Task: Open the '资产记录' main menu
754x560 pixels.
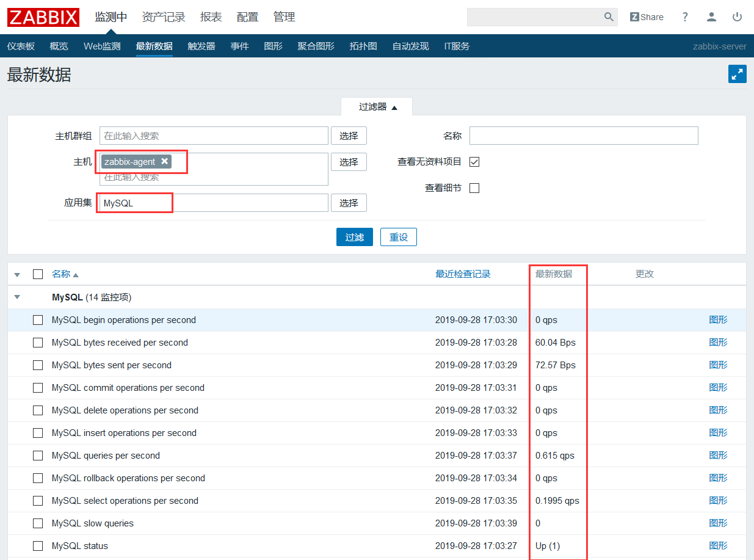Action: coord(164,17)
